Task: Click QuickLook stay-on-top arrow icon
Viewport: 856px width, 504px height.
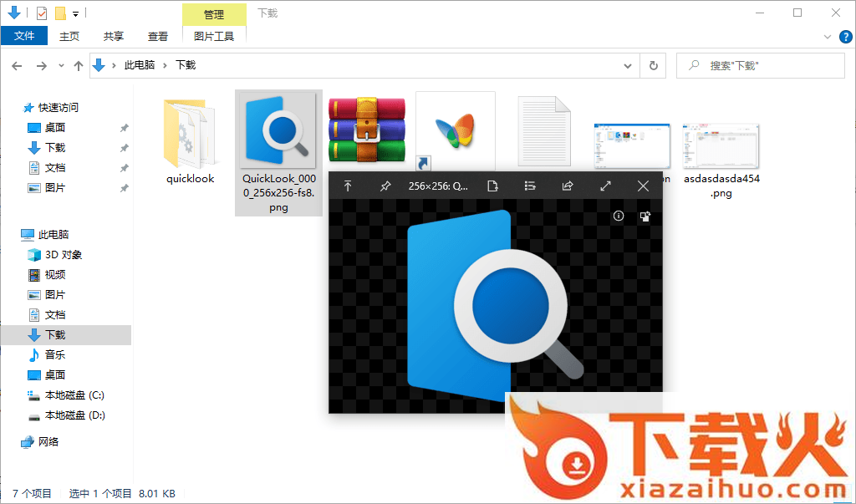Action: 348,186
